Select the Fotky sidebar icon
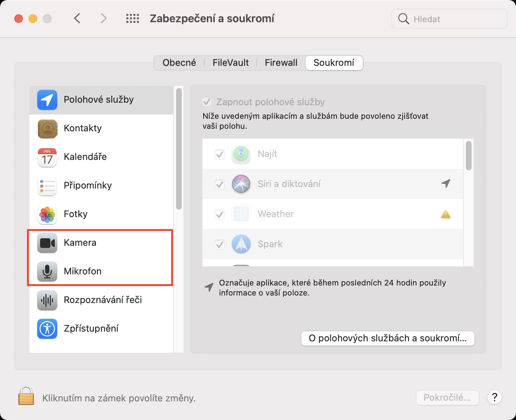The image size is (516, 420). pos(47,214)
